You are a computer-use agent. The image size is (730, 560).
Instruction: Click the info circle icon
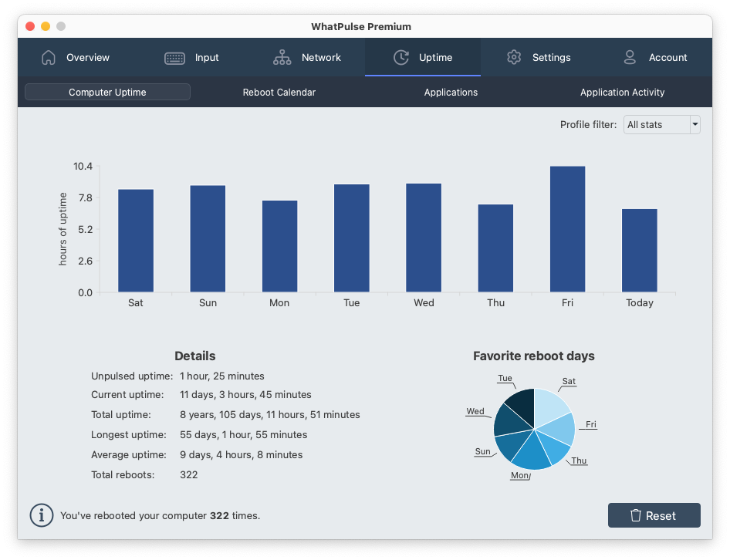coord(42,515)
